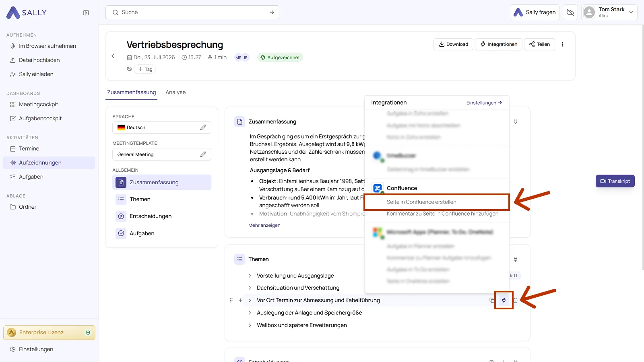Click the IF participant avatar
Viewport: 644px width, 362px height.
pos(246,58)
